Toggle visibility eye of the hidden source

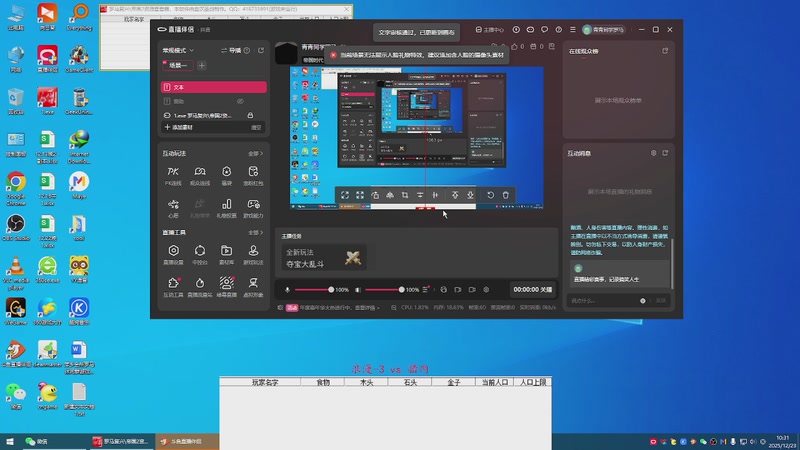click(240, 101)
